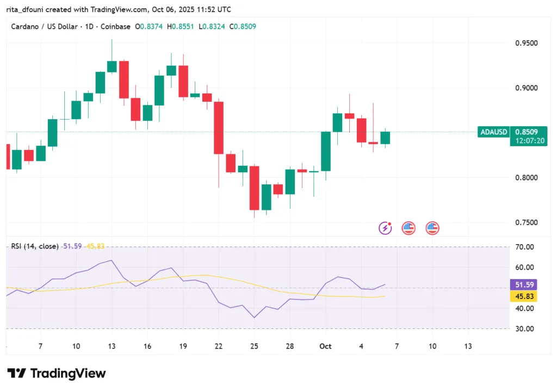Click the purple lightning event icon
Viewport: 557px width, 392px height.
click(x=385, y=228)
